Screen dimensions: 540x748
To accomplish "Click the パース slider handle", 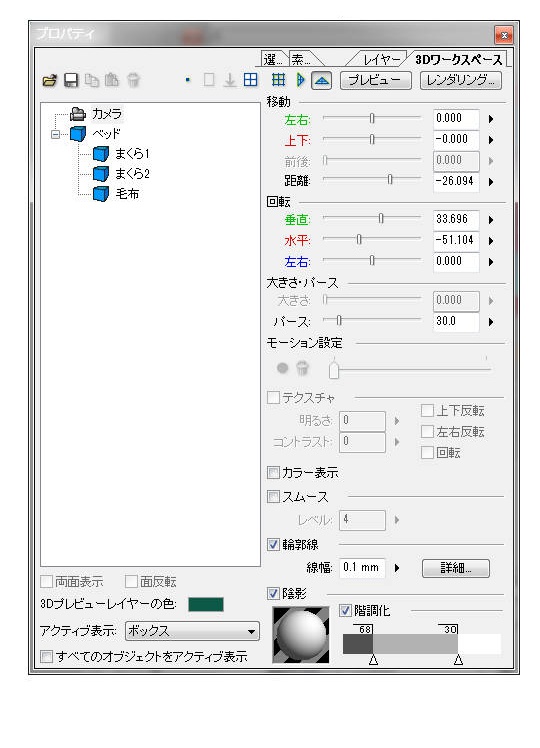I will click(339, 320).
